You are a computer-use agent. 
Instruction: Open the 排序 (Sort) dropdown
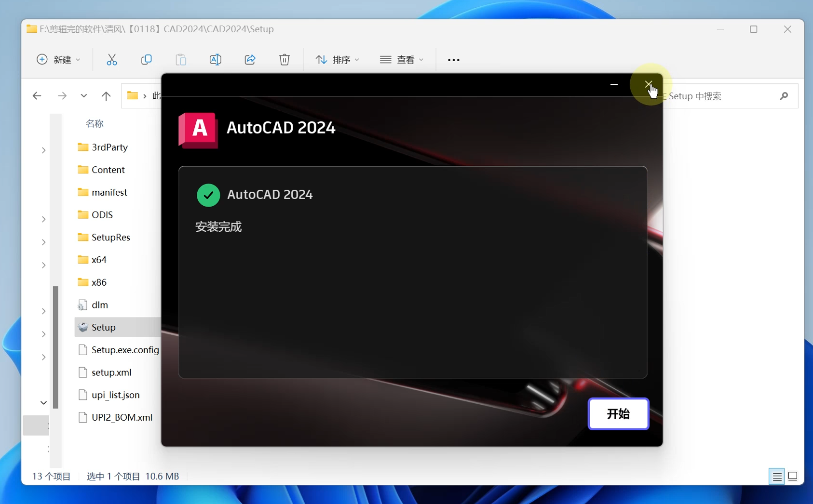tap(338, 59)
